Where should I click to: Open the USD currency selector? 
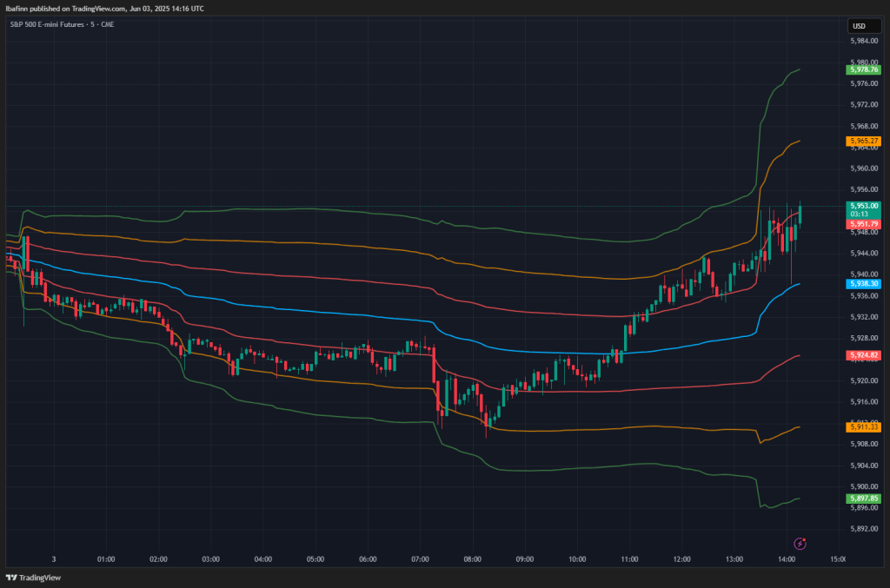tap(859, 27)
